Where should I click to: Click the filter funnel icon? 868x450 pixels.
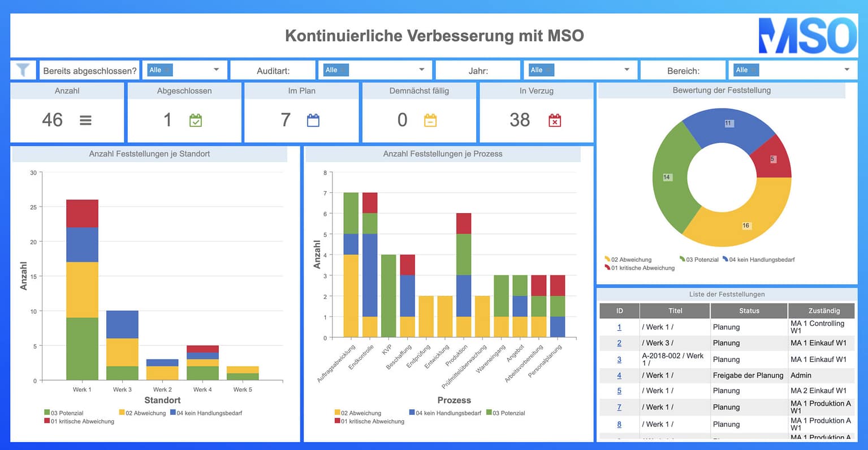(x=23, y=70)
